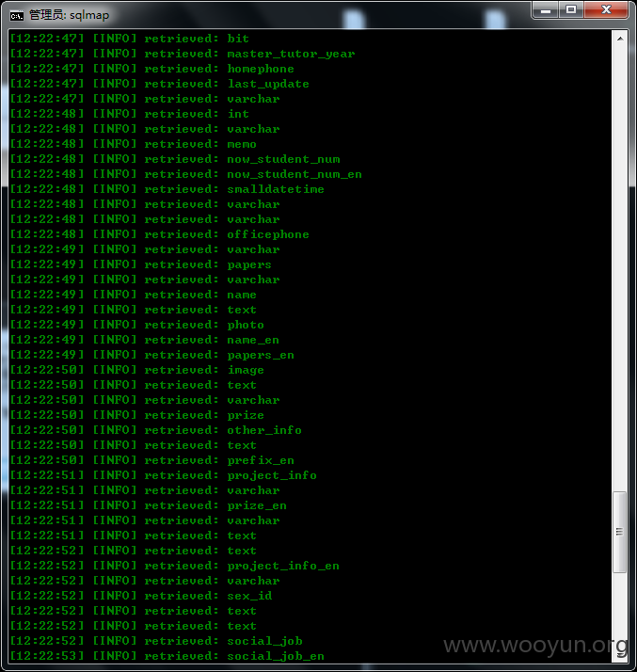
Task: Maximize the sqlmap console window
Action: [x=571, y=9]
